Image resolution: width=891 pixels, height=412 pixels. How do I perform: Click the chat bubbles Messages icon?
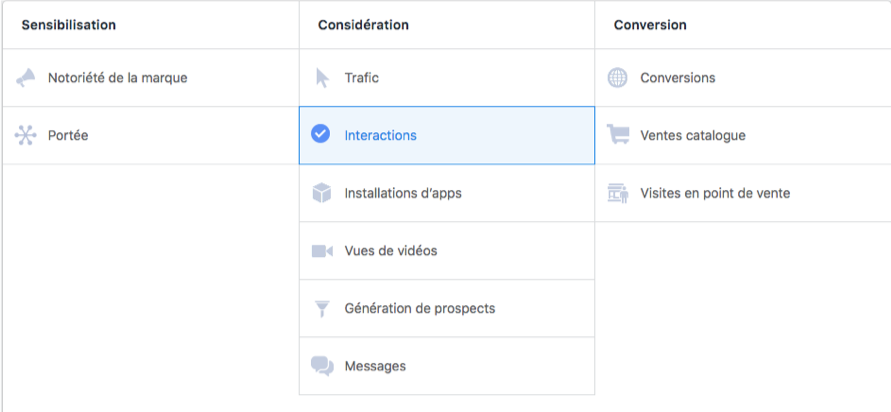[322, 366]
